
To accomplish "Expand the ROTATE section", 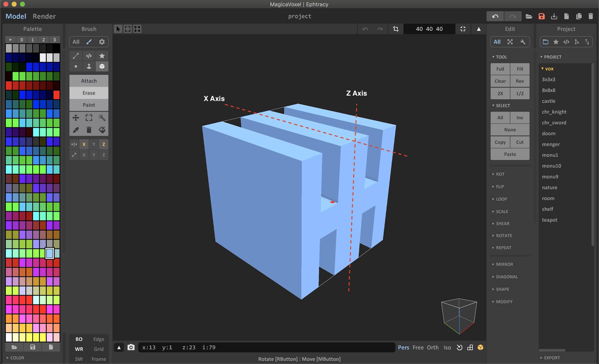I will (504, 235).
